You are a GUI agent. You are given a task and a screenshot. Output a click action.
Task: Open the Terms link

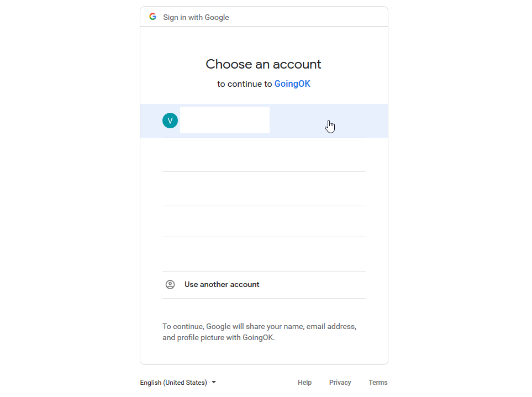[378, 383]
